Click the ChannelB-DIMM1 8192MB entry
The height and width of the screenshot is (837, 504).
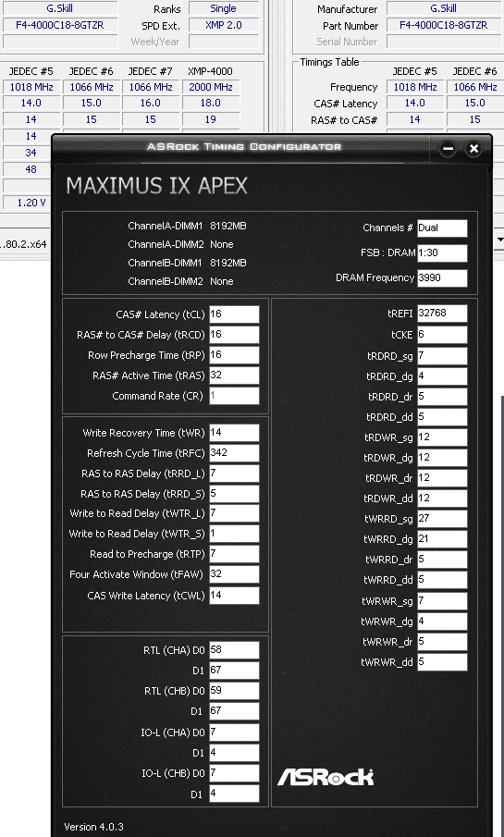[x=187, y=263]
